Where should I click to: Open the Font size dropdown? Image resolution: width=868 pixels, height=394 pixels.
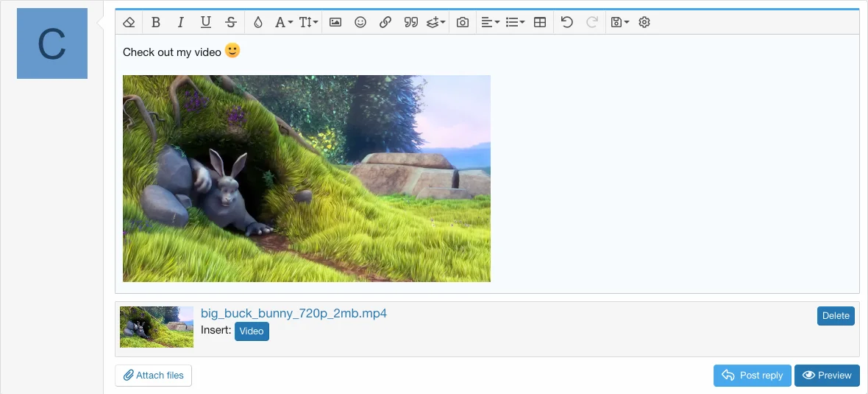308,22
